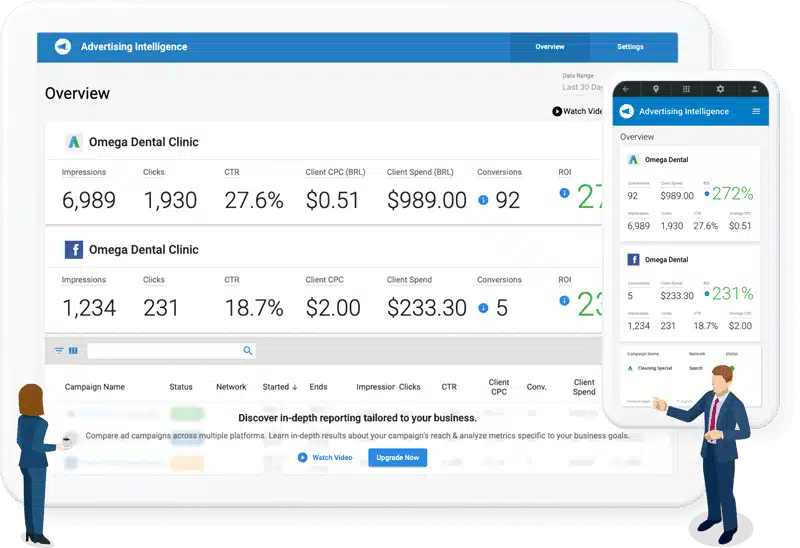Switch to the Settings tab
The width and height of the screenshot is (800, 548).
tap(630, 47)
